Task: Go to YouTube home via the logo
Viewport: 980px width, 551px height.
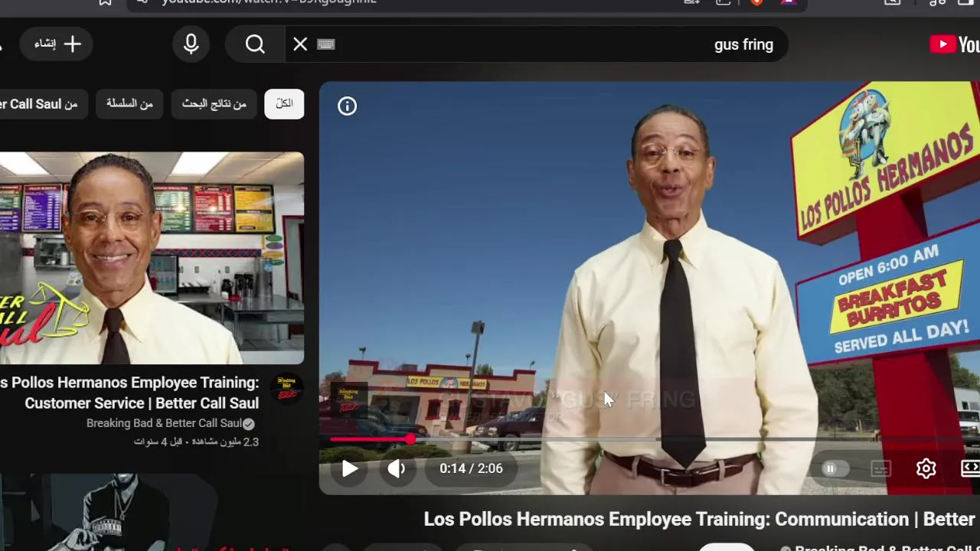Action: tap(955, 44)
